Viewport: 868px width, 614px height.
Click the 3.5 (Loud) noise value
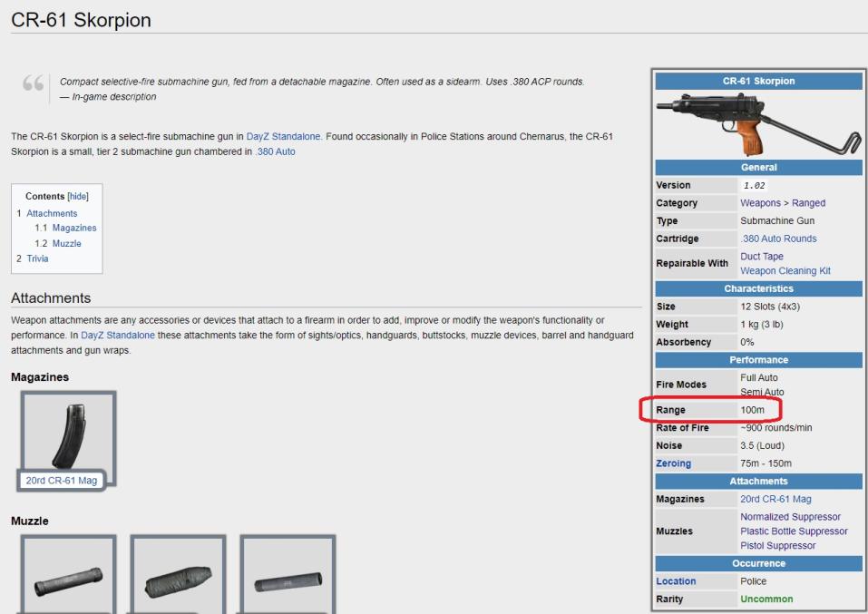(x=762, y=445)
